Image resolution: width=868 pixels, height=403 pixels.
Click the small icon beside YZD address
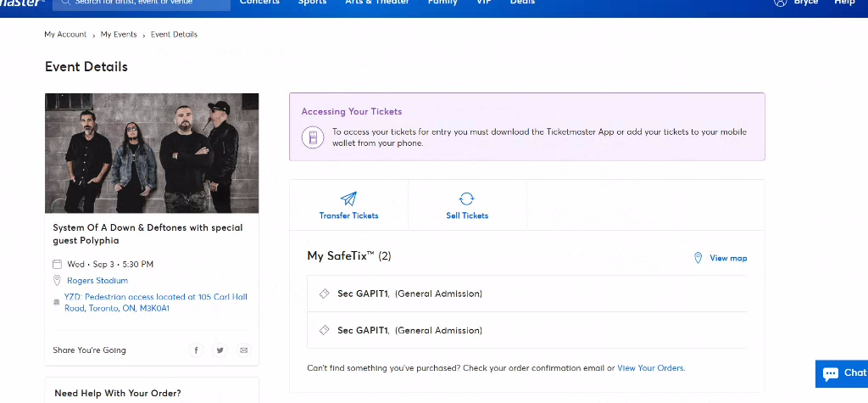(x=56, y=302)
